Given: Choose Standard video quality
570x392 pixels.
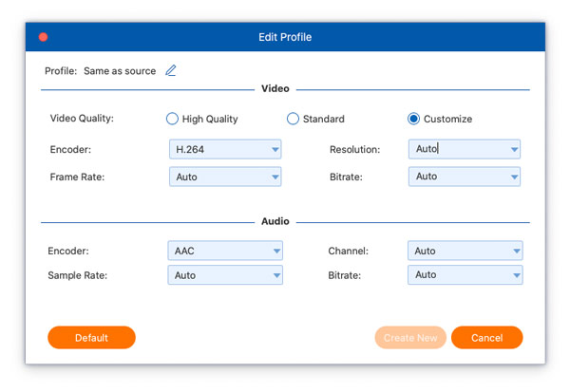Looking at the screenshot, I should click(x=294, y=120).
